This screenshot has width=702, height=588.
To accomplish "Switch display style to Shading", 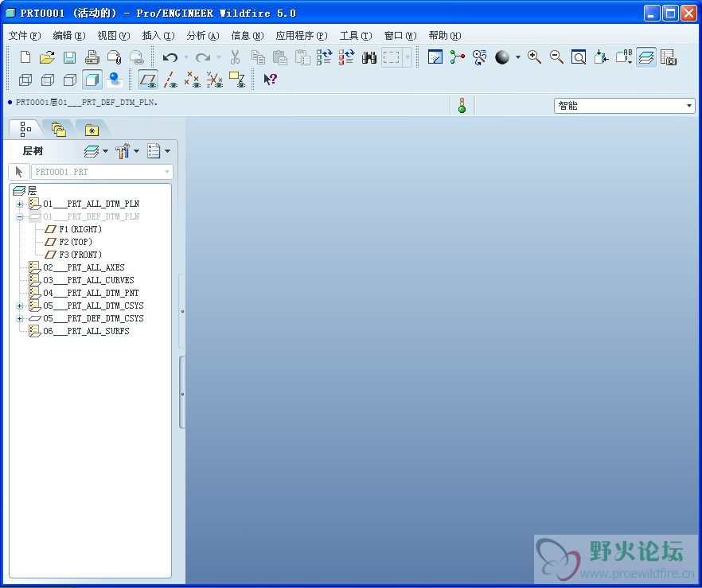I will [92, 80].
